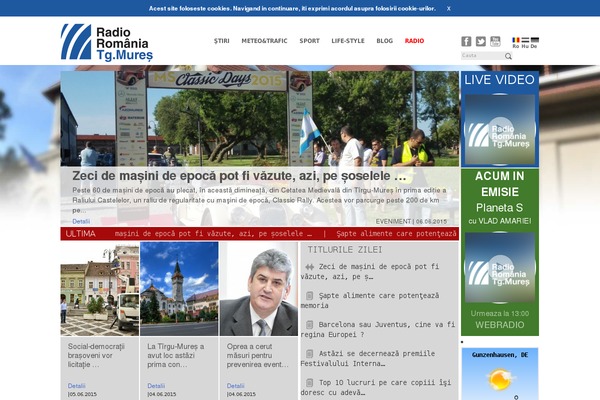Open Barcelona sau Juventus headline
600x400 pixels.
pyautogui.click(x=378, y=330)
